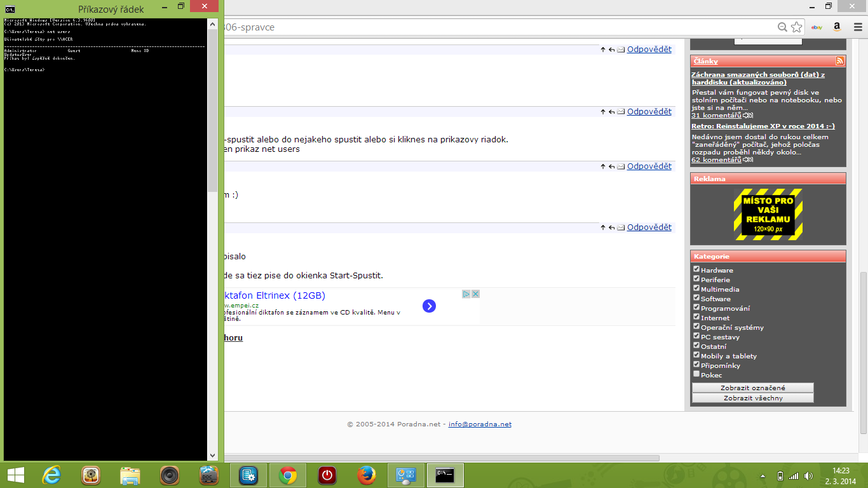The image size is (868, 488).
Task: Click the browser page vertical scrollbar thumb
Action: click(x=863, y=353)
